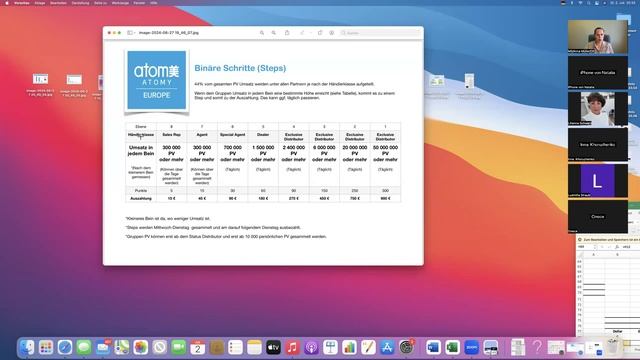Click the Preview app icon in dock
The width and height of the screenshot is (640, 360).
click(x=491, y=347)
